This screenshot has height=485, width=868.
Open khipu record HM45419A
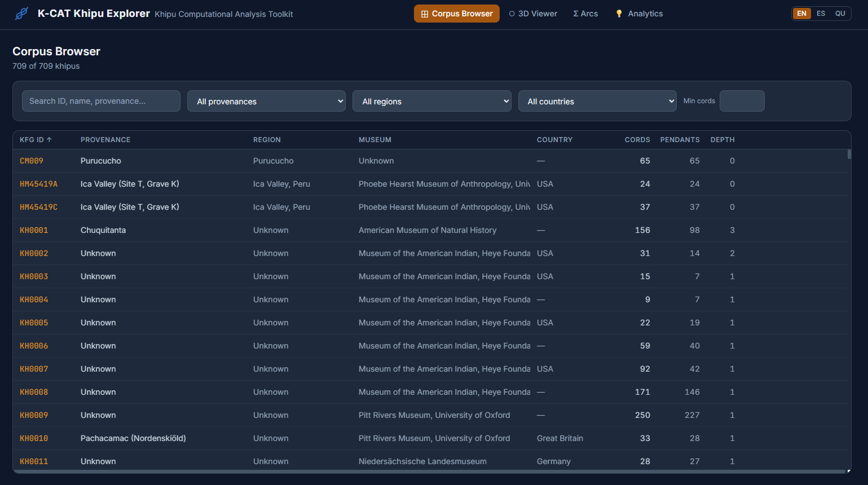38,184
